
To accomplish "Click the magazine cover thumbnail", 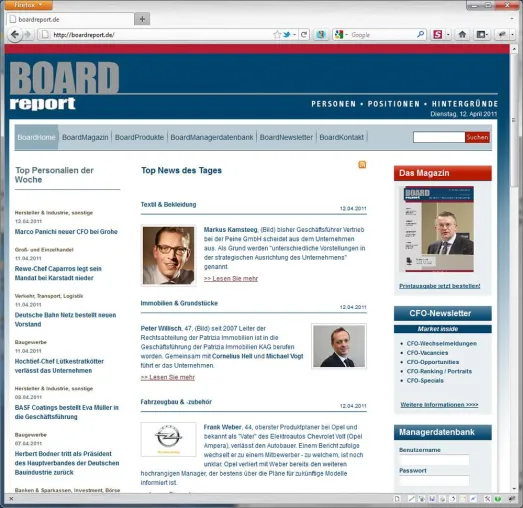I will point(436,229).
